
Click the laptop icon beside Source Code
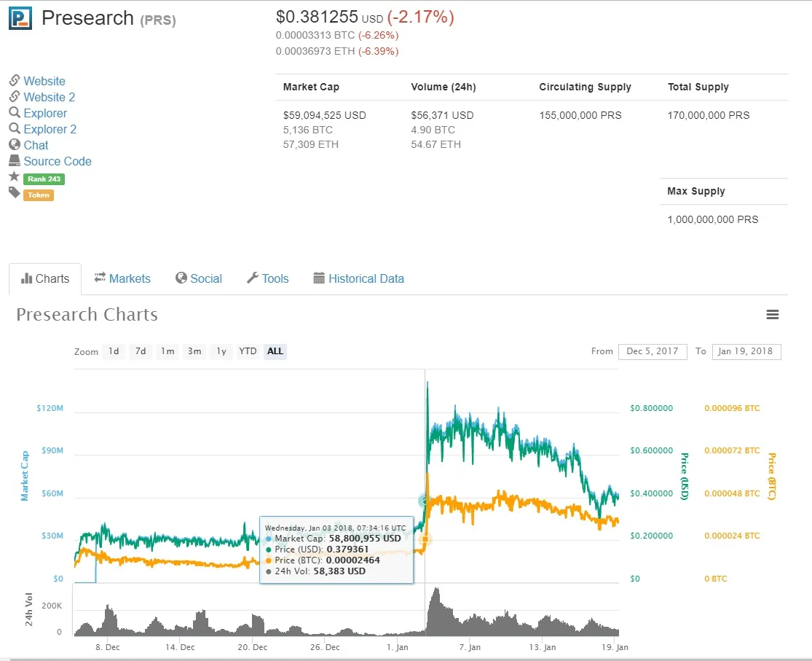(15, 161)
